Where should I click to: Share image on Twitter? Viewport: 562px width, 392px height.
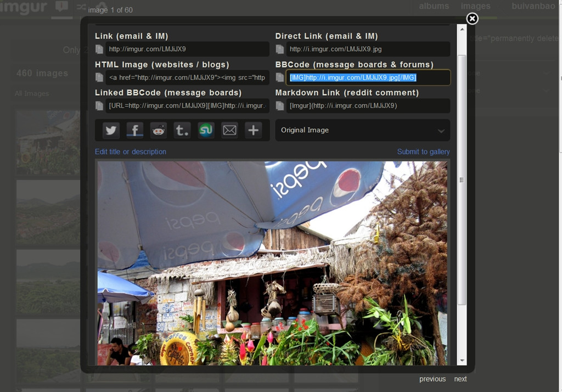coord(111,130)
